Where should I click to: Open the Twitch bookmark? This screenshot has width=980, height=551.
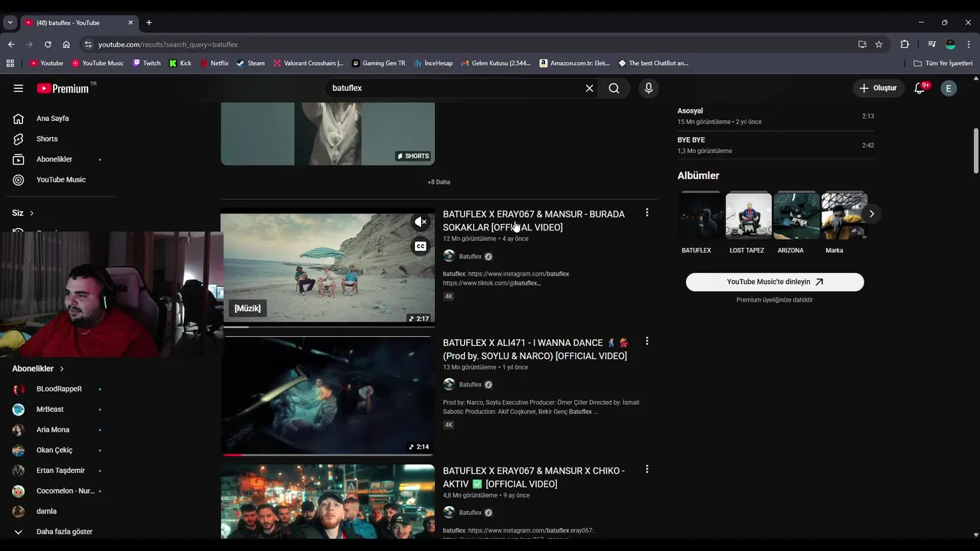[x=146, y=63]
